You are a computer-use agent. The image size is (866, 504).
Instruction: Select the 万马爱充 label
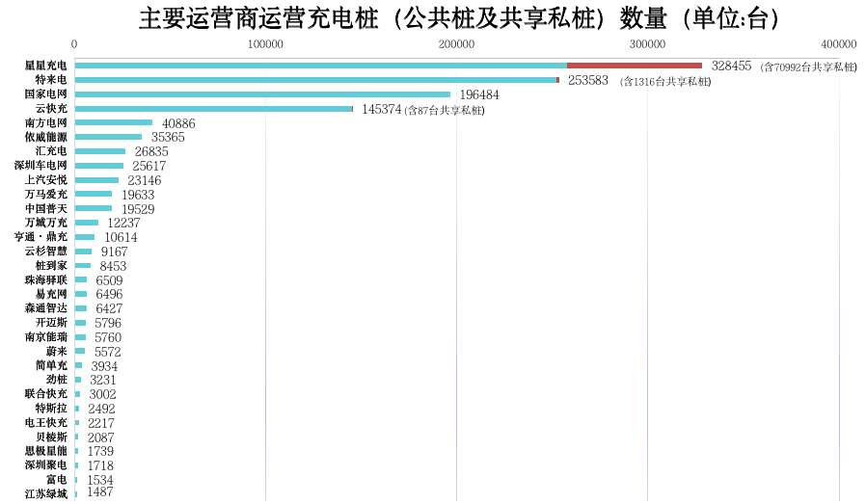click(x=46, y=194)
